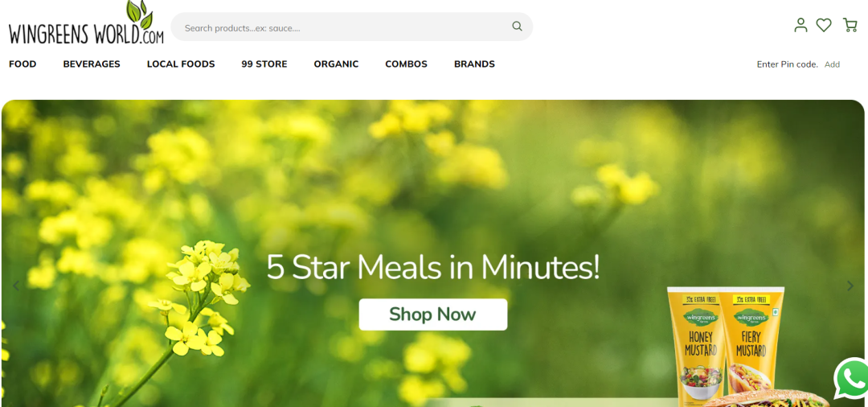The height and width of the screenshot is (407, 868).
Task: Open the Brands menu
Action: 474,64
